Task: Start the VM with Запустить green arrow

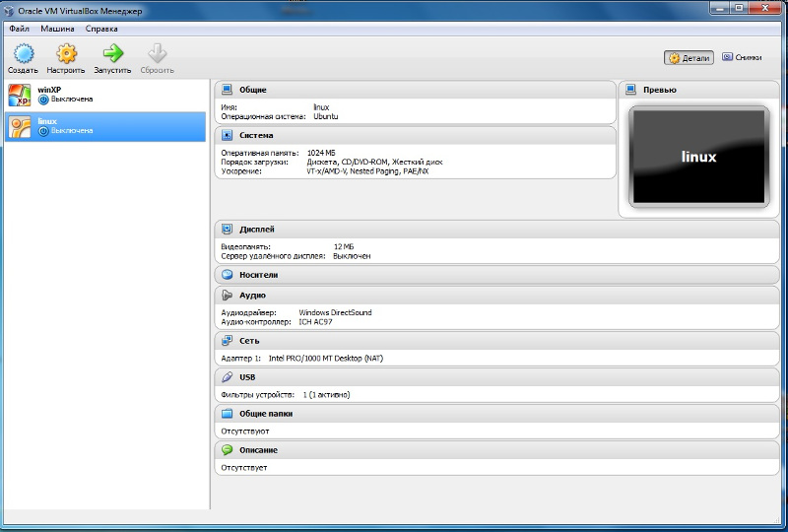Action: coord(112,53)
